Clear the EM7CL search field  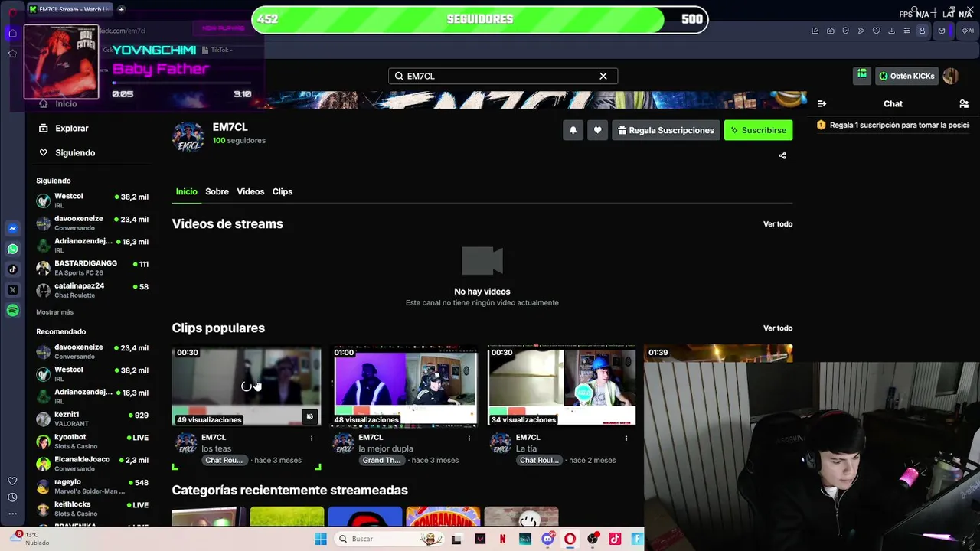coord(603,76)
